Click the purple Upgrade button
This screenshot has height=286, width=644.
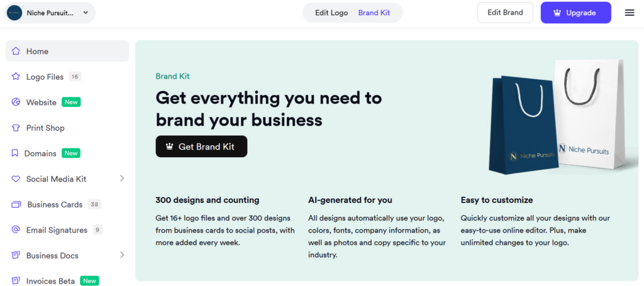[576, 13]
